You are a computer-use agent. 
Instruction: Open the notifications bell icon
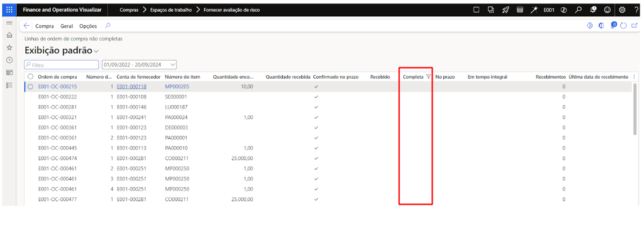click(593, 10)
